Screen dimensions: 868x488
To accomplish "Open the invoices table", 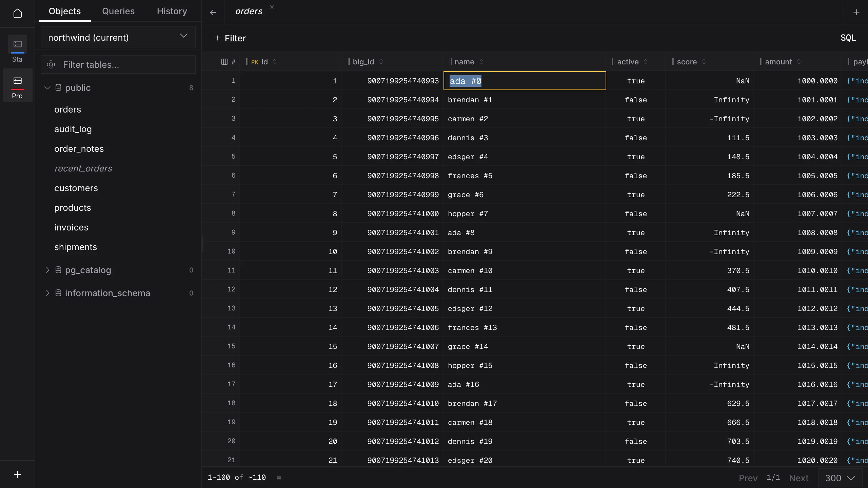I will (71, 227).
